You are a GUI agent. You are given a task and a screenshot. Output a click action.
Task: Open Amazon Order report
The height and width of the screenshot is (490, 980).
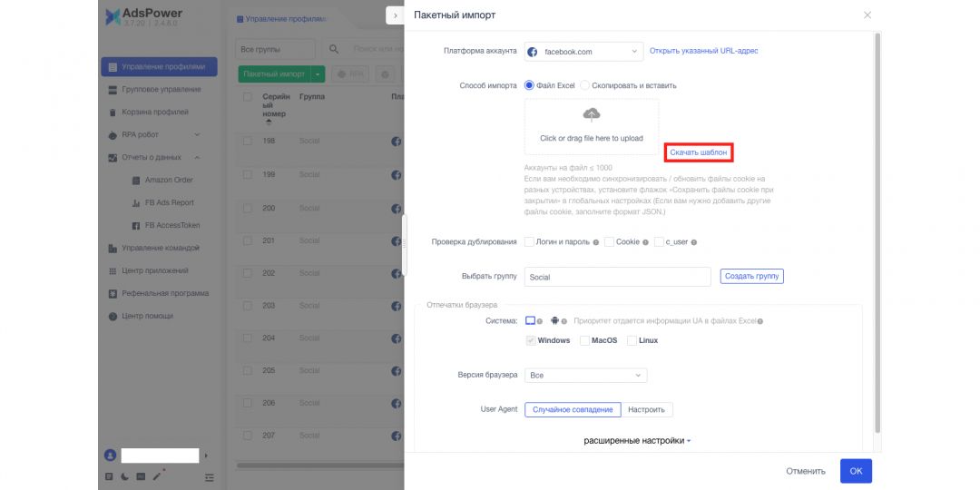point(169,180)
